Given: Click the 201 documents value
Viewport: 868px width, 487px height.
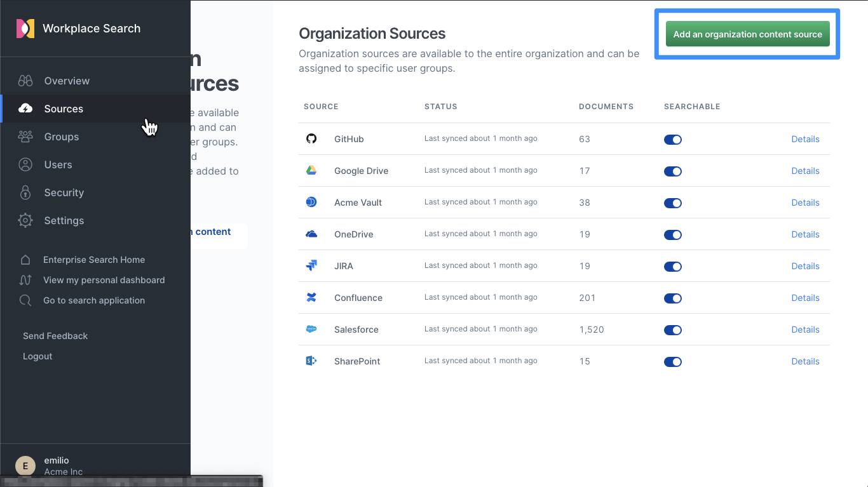Looking at the screenshot, I should (587, 298).
